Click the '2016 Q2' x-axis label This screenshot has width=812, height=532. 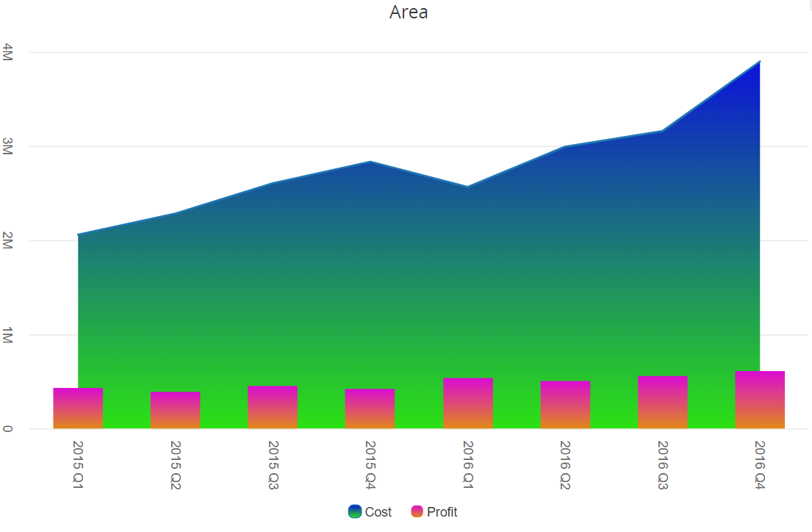coord(565,465)
